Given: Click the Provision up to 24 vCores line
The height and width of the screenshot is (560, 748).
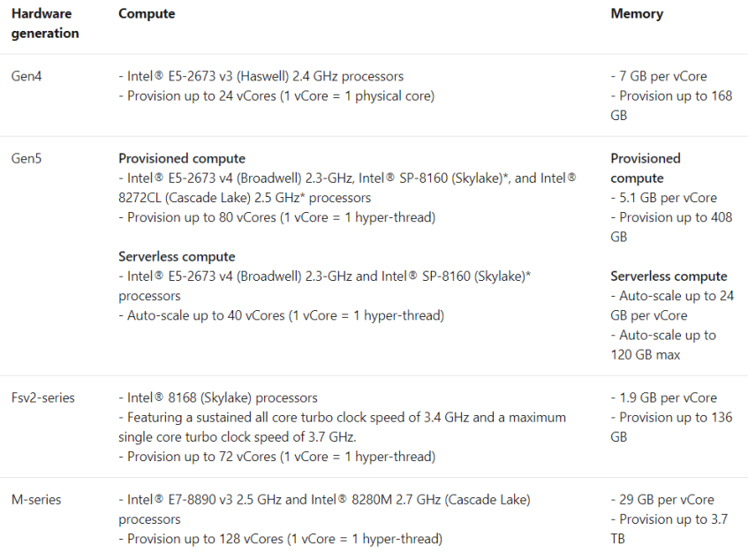Looking at the screenshot, I should point(276,95).
